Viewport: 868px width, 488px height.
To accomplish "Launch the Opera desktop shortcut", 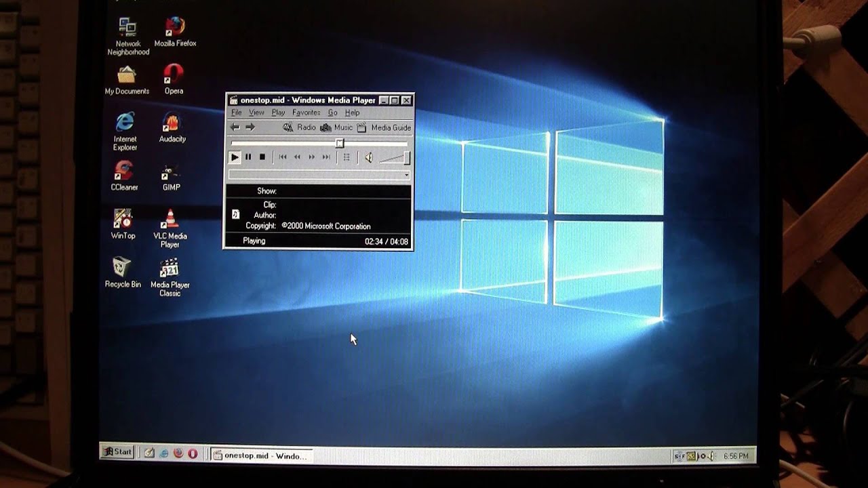I will [174, 79].
